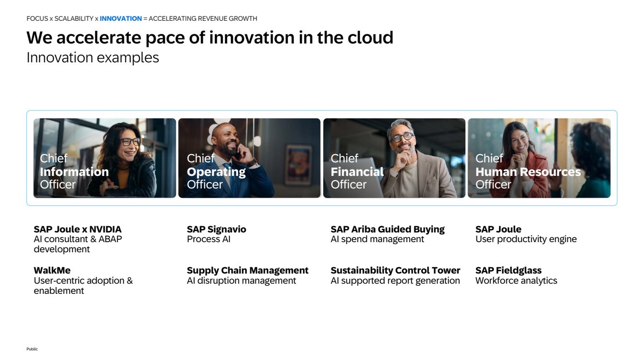Select the slide title about cloud innovation
Image resolution: width=644 pixels, height=362 pixels.
point(210,38)
